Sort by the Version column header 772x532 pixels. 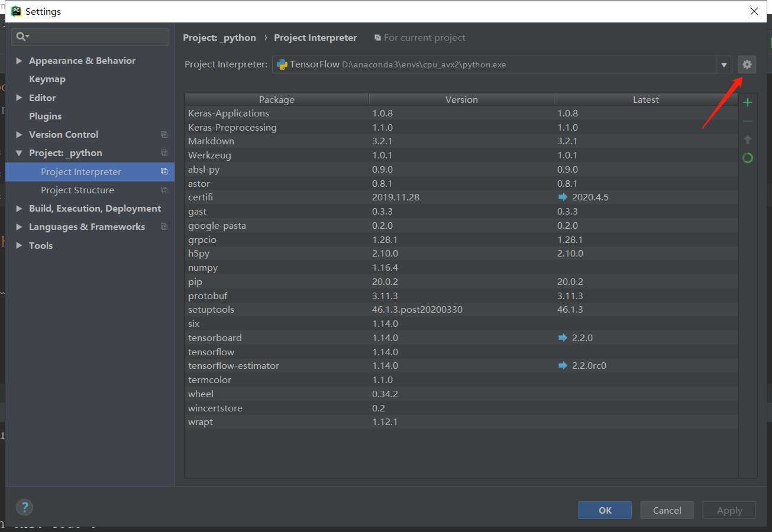tap(461, 100)
